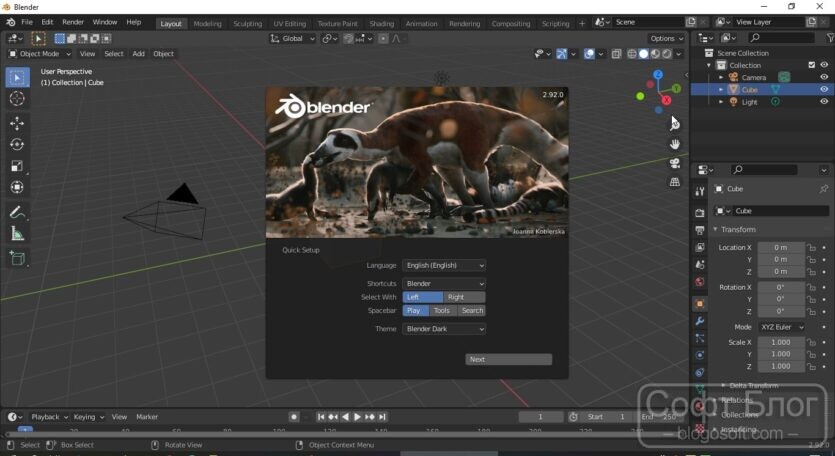The width and height of the screenshot is (835, 456).
Task: Click the outliner search field
Action: (781, 38)
